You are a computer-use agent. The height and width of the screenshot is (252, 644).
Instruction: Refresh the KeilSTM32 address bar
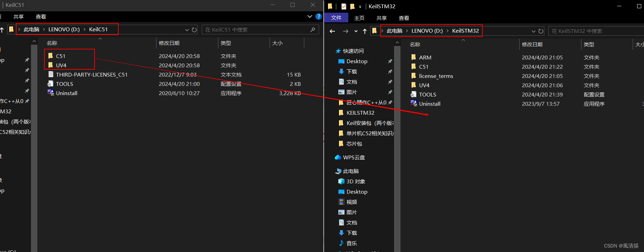[541, 31]
